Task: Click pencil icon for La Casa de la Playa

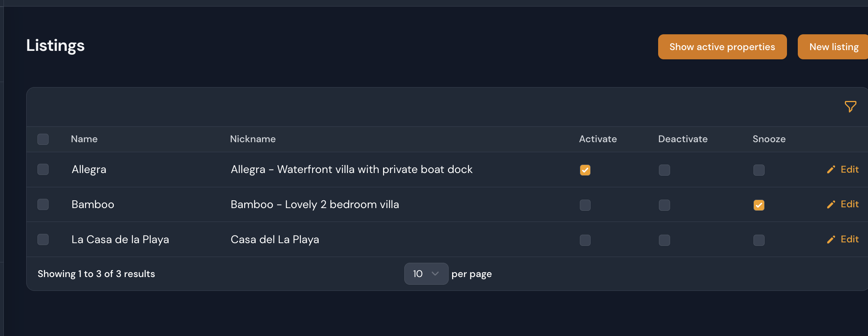Action: (831, 240)
